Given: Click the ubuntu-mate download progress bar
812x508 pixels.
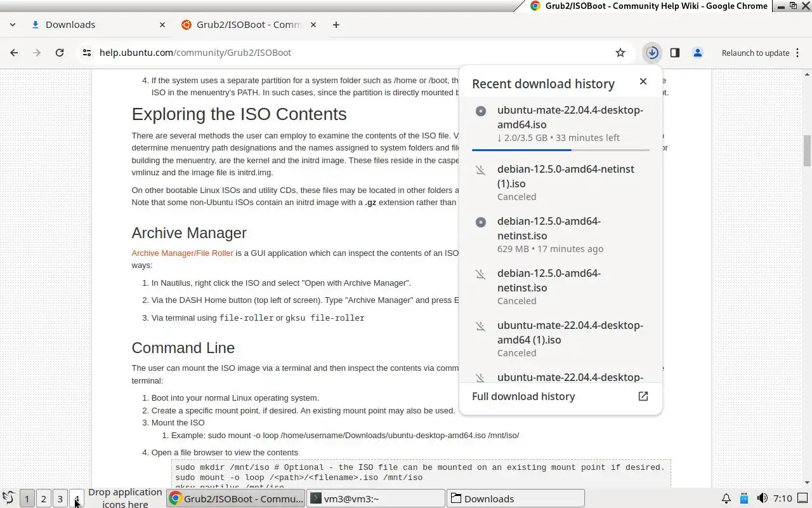Looking at the screenshot, I should tap(561, 150).
